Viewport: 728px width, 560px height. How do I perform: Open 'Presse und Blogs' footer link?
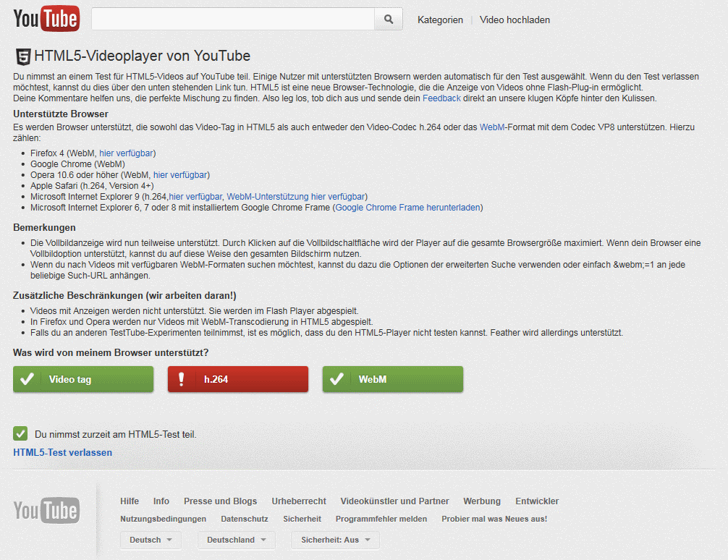pos(220,501)
